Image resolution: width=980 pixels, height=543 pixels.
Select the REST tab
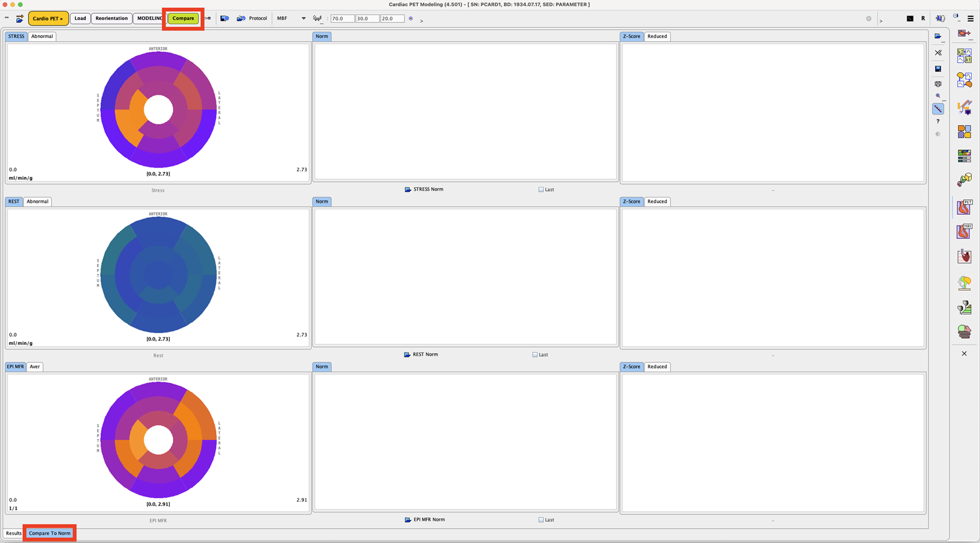14,201
